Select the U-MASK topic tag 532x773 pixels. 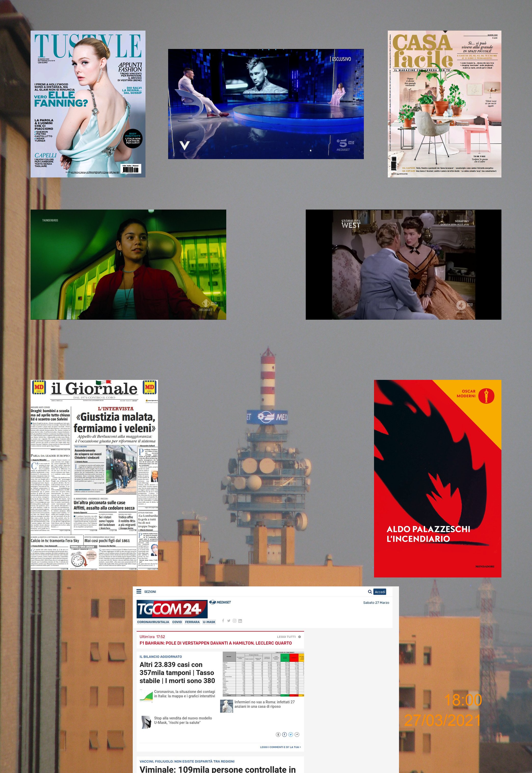click(209, 622)
